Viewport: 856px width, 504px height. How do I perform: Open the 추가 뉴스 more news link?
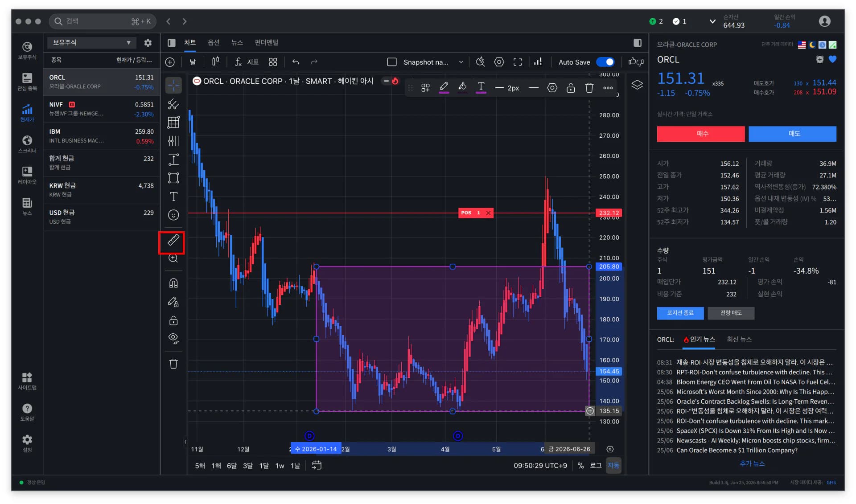(x=752, y=464)
